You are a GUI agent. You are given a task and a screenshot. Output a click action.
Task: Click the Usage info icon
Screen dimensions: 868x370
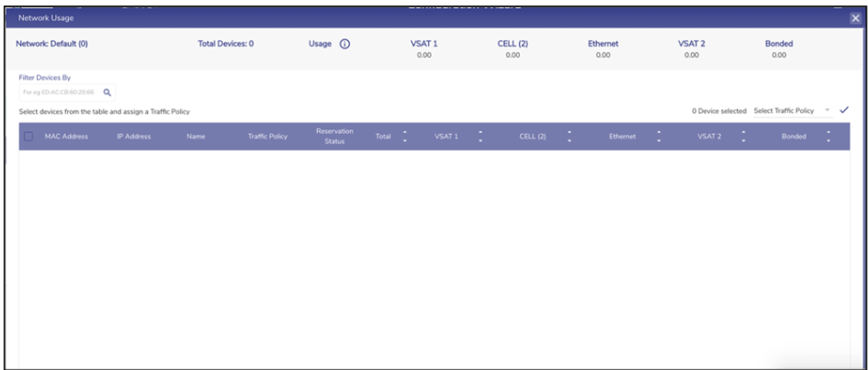345,43
